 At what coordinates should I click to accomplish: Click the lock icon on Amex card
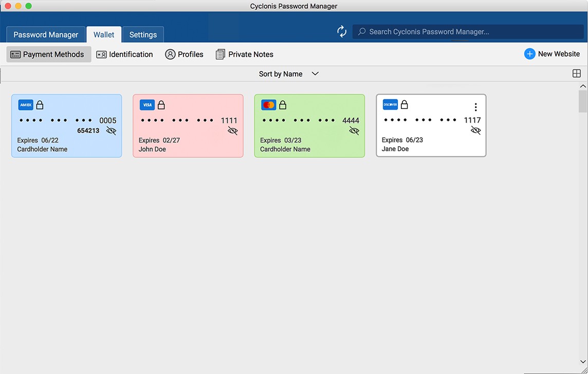[40, 105]
